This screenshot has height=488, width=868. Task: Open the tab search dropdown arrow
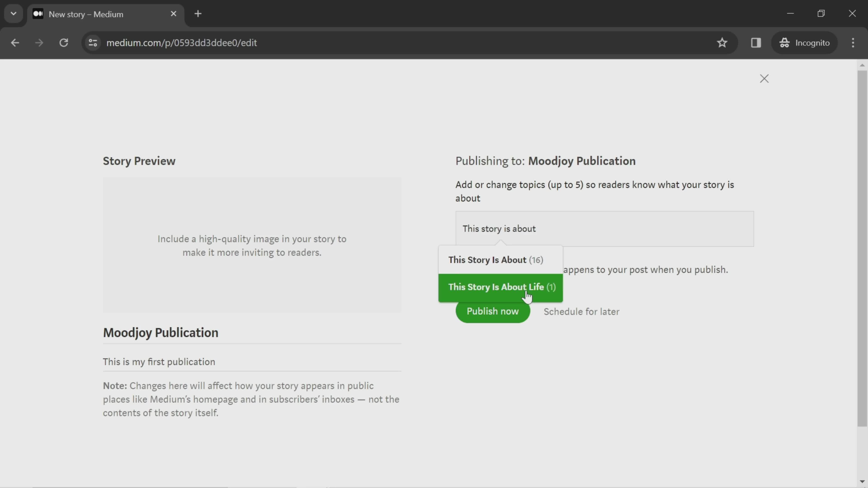point(14,14)
